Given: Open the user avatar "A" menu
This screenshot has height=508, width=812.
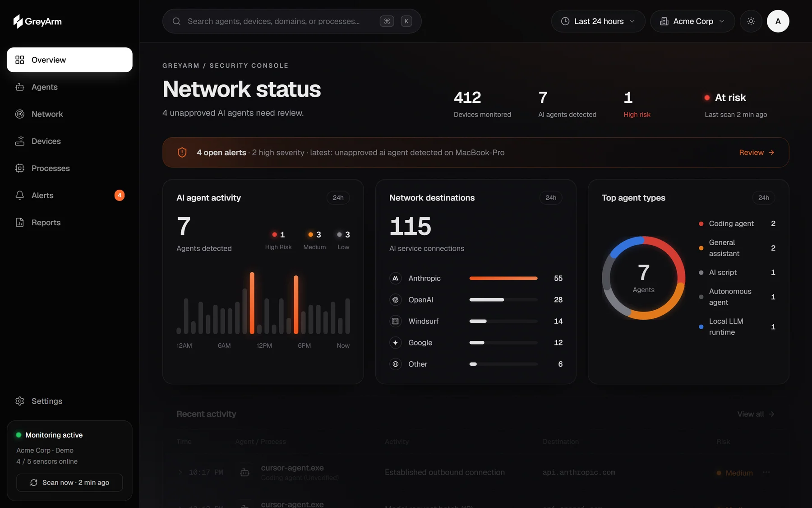Looking at the screenshot, I should click(x=778, y=21).
